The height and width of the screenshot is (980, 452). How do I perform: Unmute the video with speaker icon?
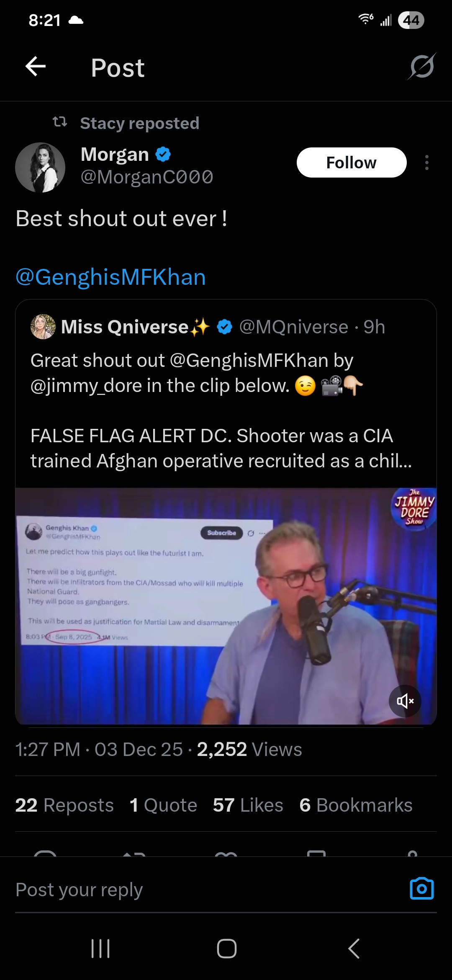click(x=405, y=701)
